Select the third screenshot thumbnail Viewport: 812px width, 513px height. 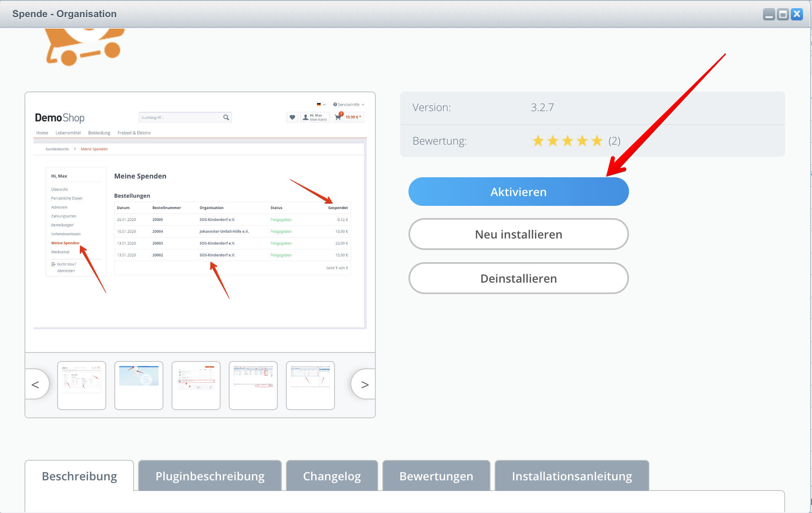coord(196,385)
